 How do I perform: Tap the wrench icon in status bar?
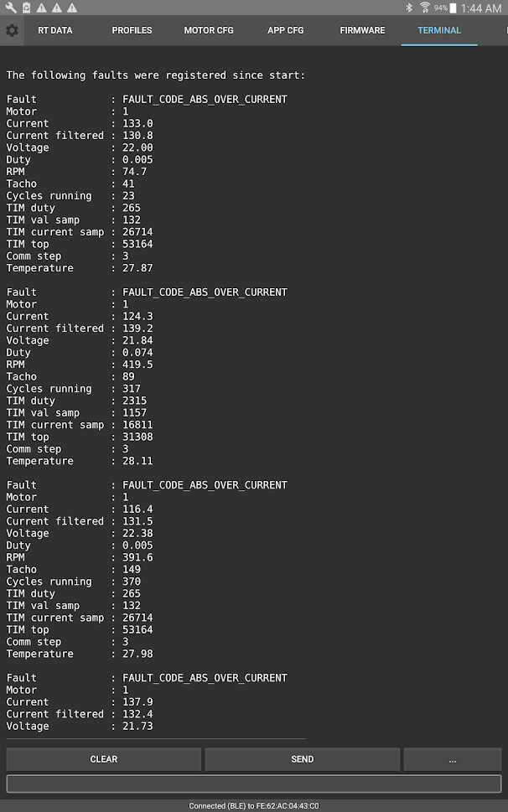click(x=11, y=8)
